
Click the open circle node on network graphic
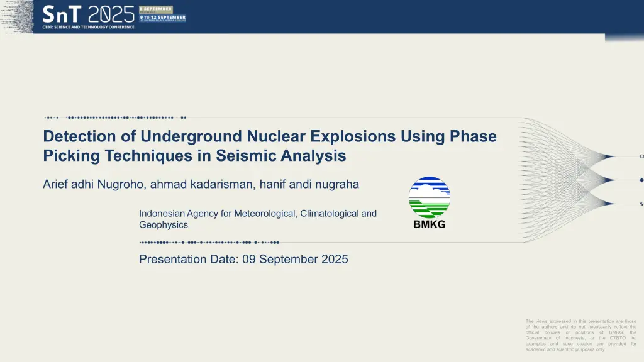click(x=641, y=156)
